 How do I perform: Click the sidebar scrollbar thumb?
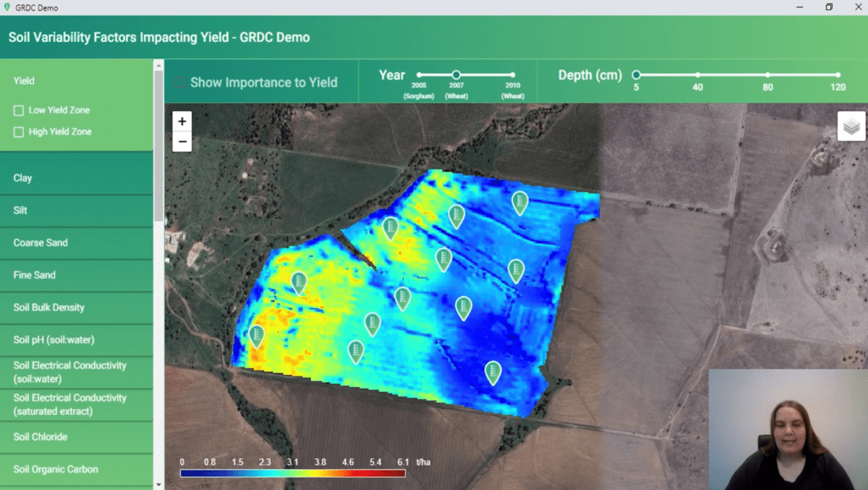tap(158, 145)
